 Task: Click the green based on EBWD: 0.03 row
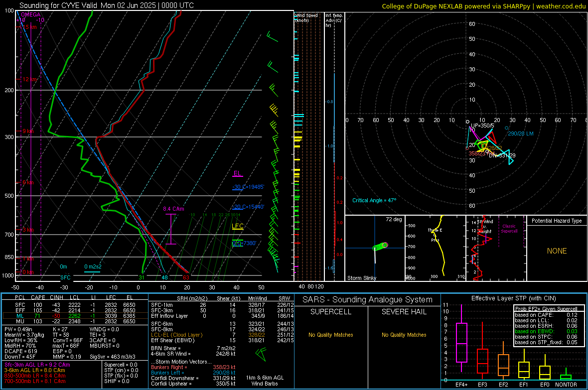pos(546,331)
